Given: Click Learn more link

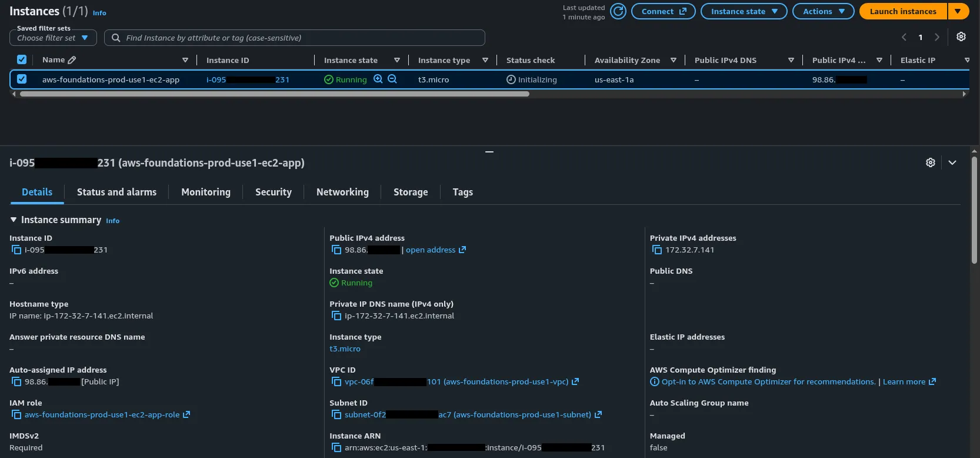Looking at the screenshot, I should coord(909,381).
